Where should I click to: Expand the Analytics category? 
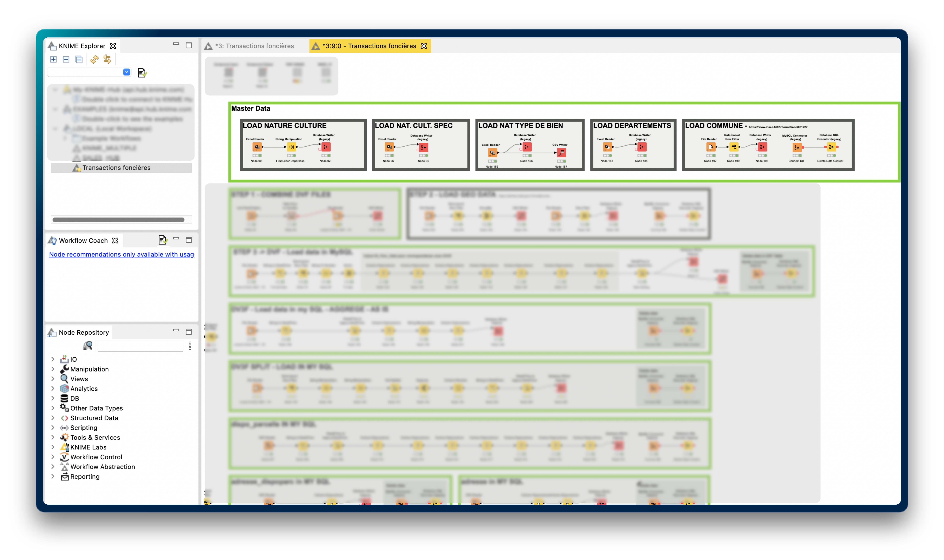pyautogui.click(x=53, y=389)
